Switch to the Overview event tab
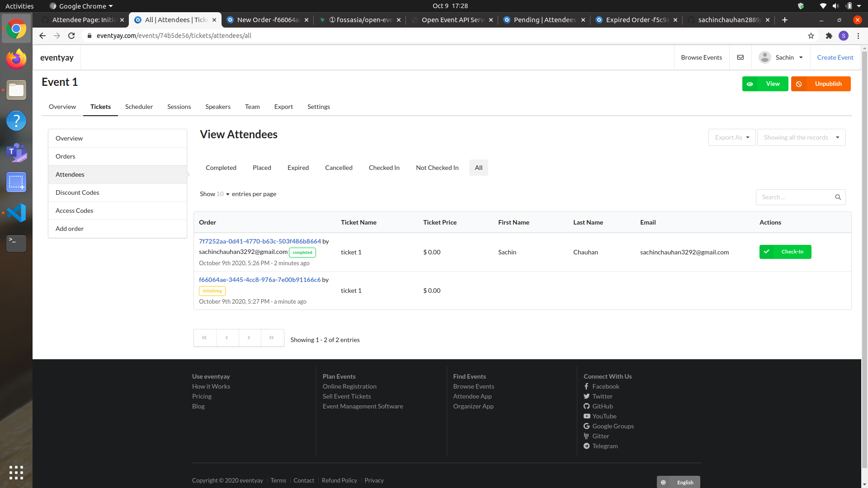The width and height of the screenshot is (868, 488). (62, 107)
